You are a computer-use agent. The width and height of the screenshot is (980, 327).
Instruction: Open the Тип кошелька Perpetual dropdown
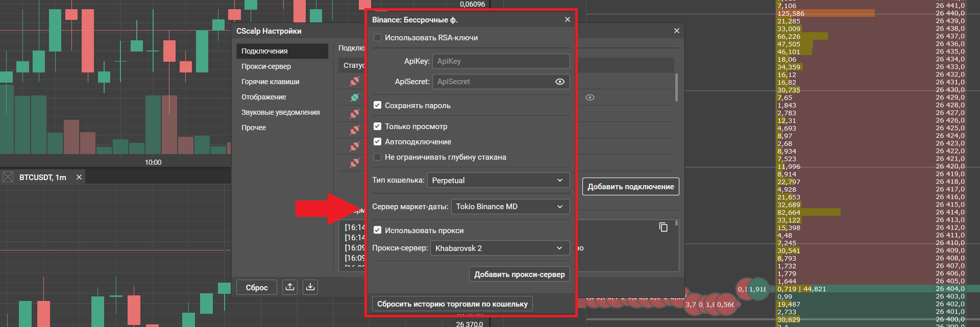498,180
